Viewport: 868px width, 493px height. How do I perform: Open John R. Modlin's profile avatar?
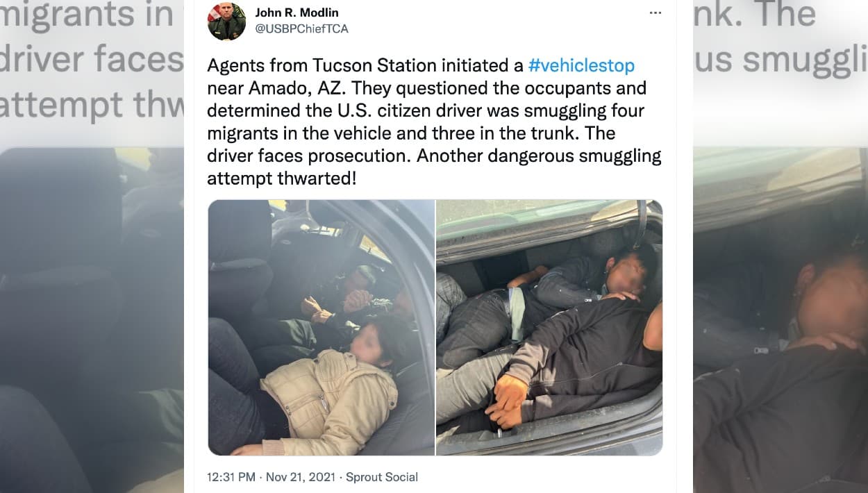(226, 21)
